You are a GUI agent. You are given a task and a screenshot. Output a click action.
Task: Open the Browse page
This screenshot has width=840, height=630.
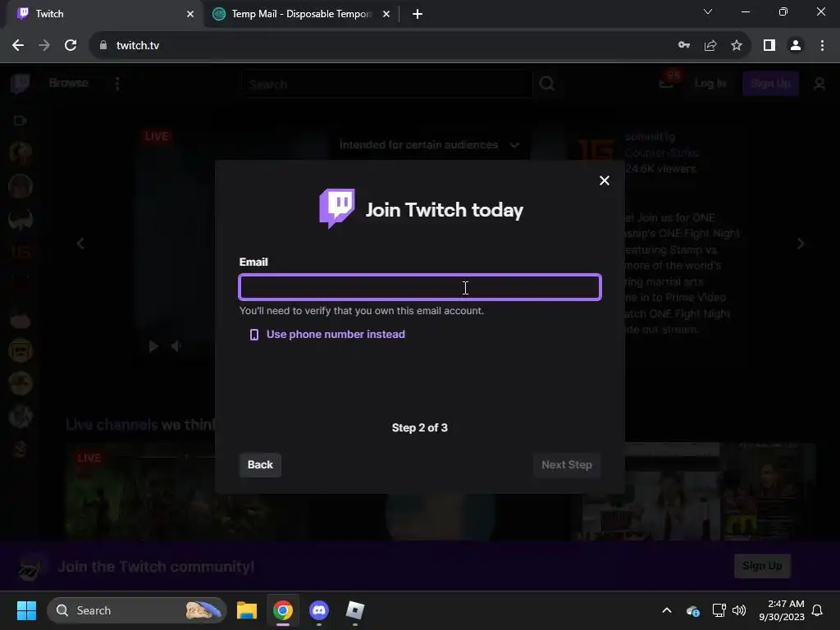click(x=69, y=83)
